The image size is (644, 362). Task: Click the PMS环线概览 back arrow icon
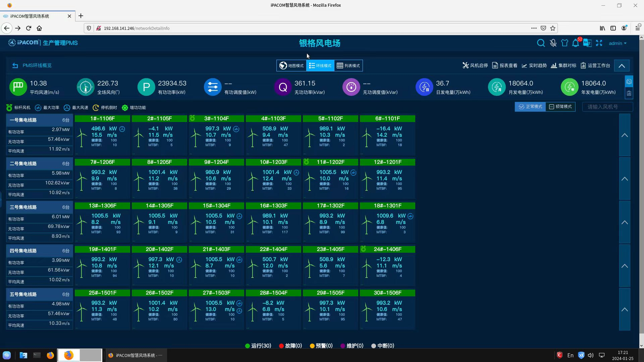point(15,65)
